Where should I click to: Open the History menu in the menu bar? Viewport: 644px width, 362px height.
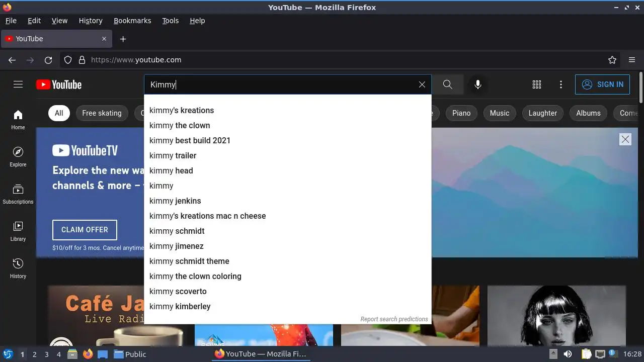[91, 21]
